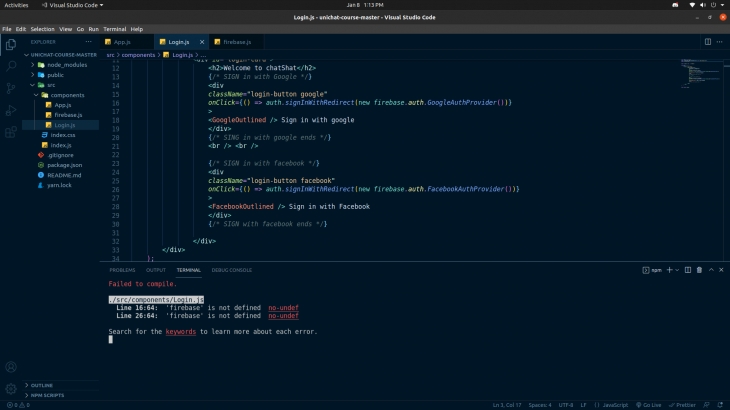Open the Manage gear icon

click(x=11, y=388)
